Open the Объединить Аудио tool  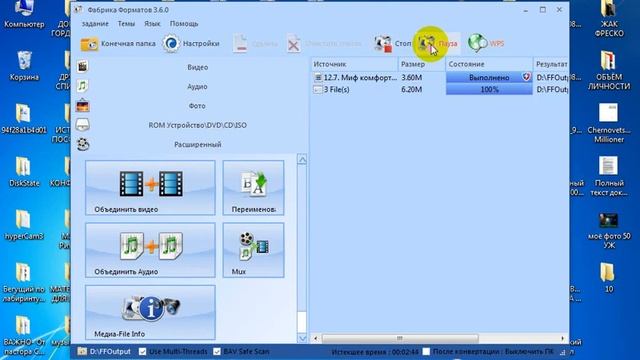(x=150, y=250)
